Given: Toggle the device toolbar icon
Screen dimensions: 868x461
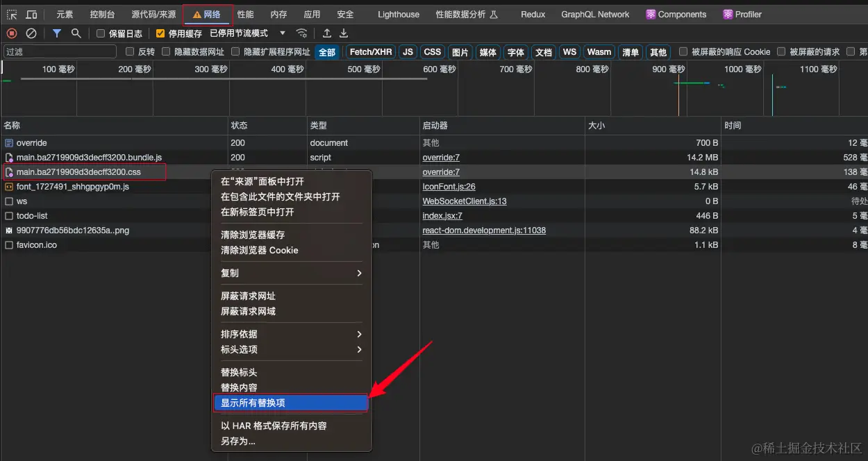Looking at the screenshot, I should [x=32, y=15].
